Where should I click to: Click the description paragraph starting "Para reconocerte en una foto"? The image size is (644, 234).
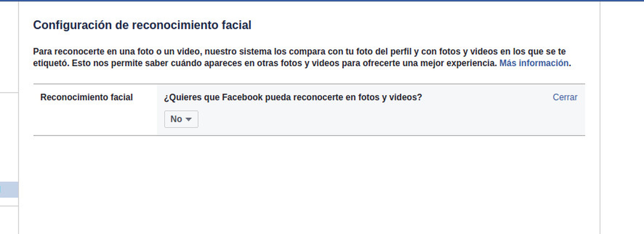(x=302, y=57)
